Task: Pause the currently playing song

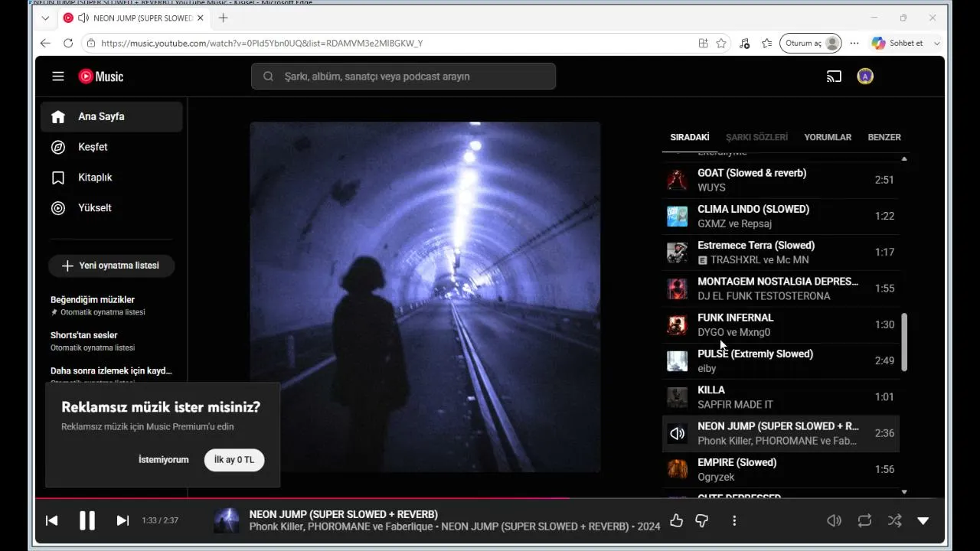Action: (x=87, y=520)
